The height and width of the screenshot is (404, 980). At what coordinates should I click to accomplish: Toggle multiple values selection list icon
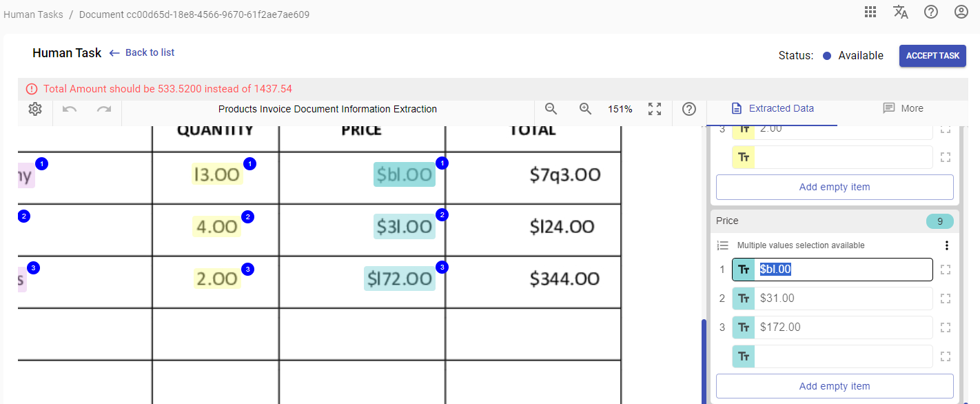[x=723, y=245]
